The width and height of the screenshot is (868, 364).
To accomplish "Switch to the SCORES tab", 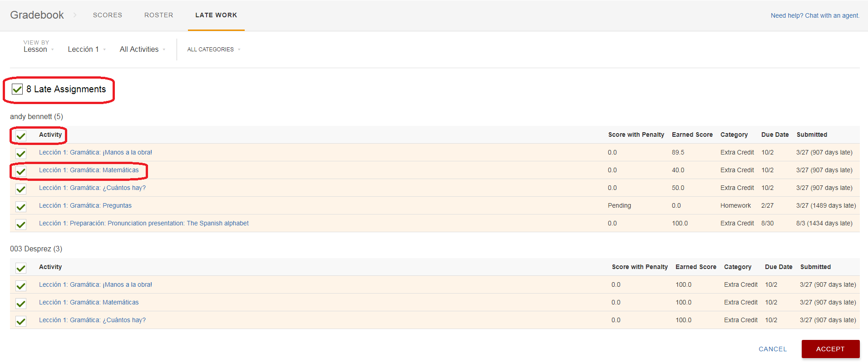I will (108, 15).
